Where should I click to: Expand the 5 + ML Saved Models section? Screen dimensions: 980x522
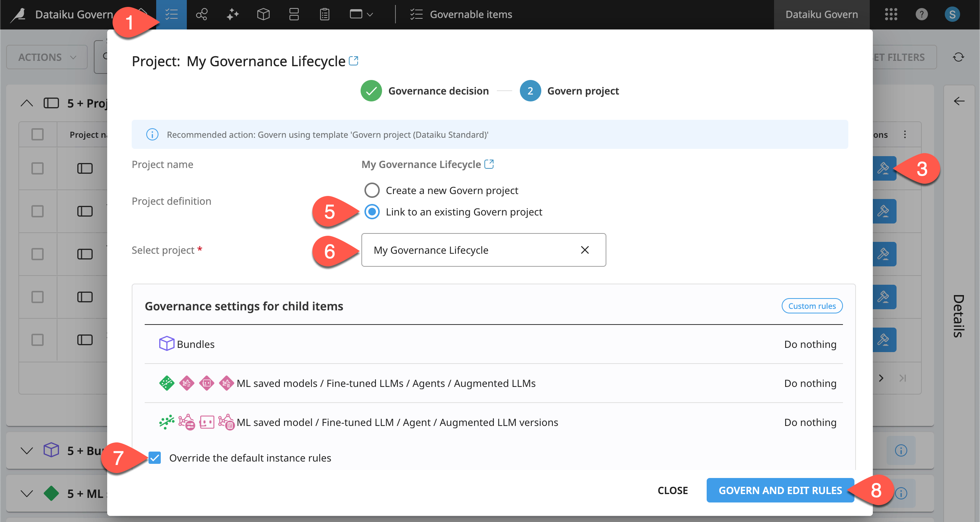pos(26,493)
